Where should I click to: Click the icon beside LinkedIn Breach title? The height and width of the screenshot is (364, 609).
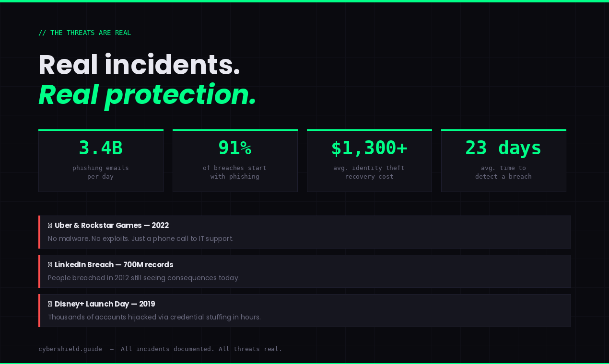50,264
